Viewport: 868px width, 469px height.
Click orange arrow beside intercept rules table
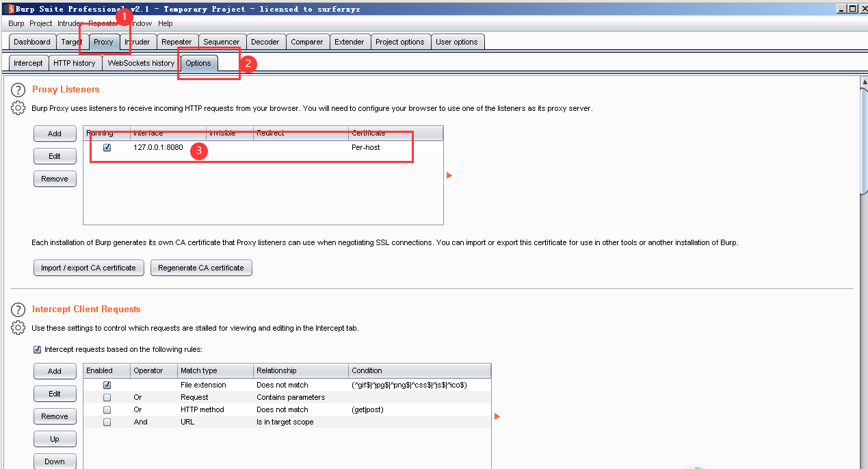[497, 416]
